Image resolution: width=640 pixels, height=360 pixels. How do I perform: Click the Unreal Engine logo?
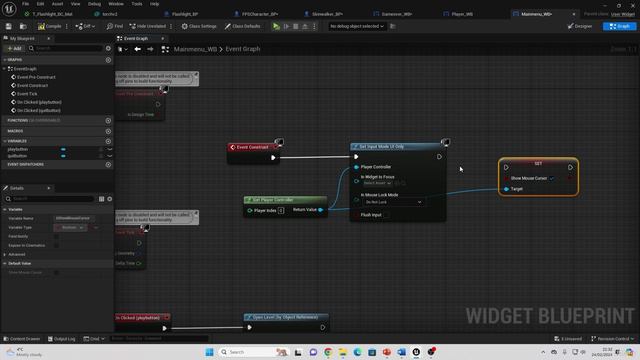pyautogui.click(x=9, y=9)
